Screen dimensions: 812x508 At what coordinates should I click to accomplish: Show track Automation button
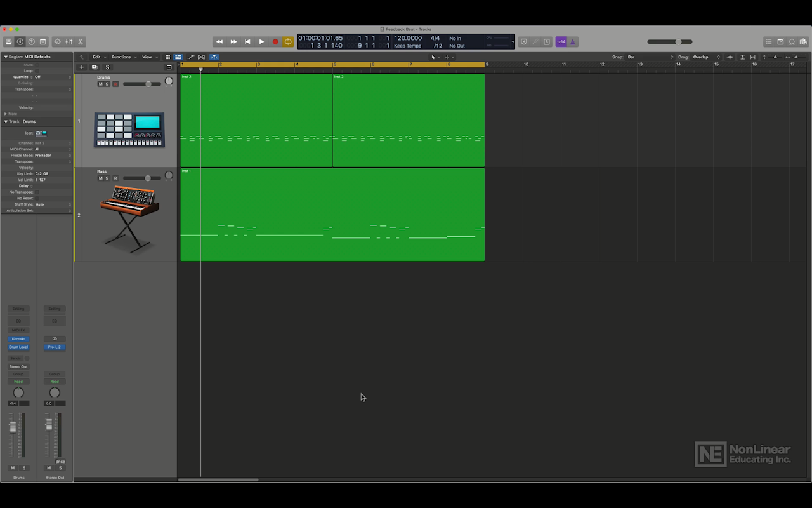[x=190, y=57]
